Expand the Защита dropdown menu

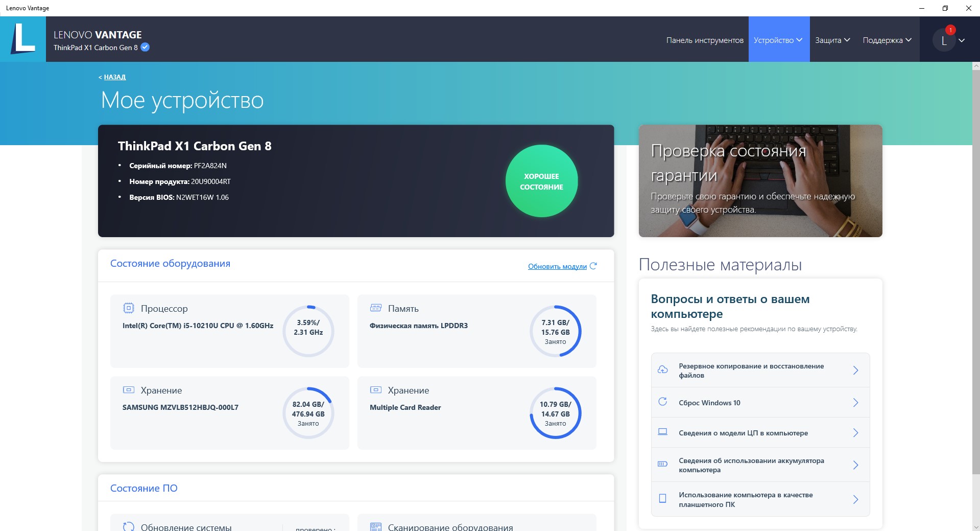[832, 40]
